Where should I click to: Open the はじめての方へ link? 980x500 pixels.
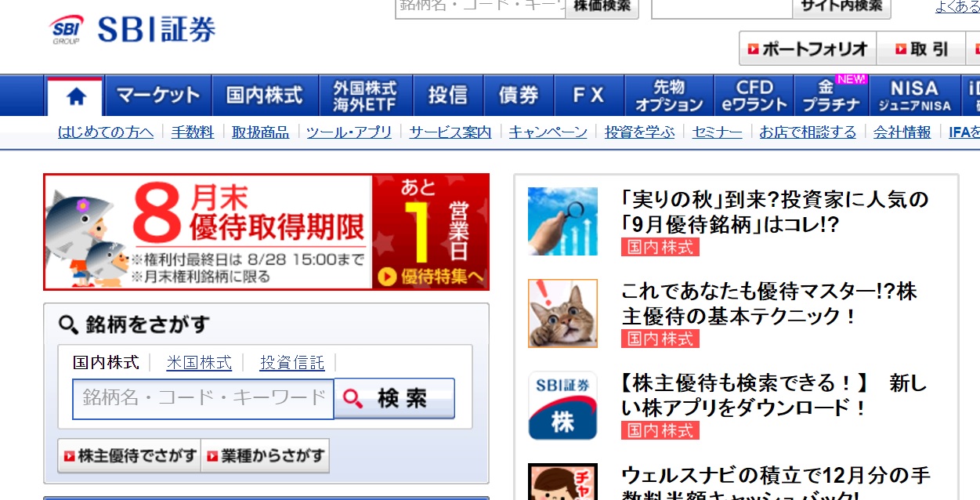pyautogui.click(x=106, y=132)
